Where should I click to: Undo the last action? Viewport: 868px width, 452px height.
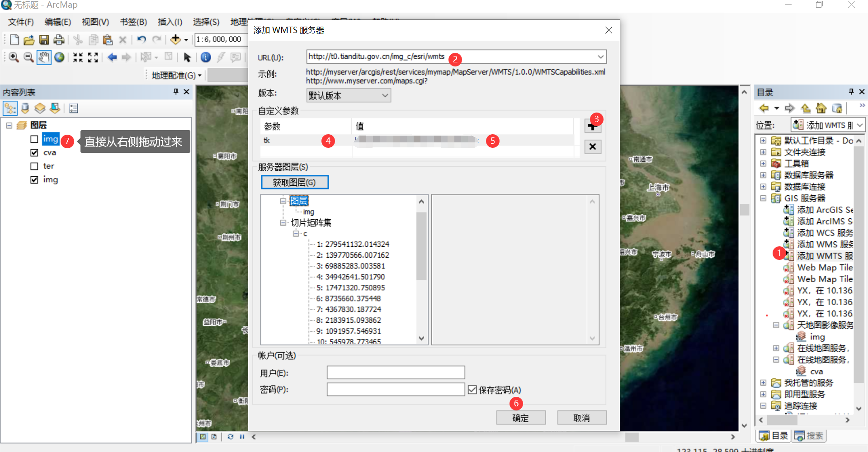click(142, 40)
